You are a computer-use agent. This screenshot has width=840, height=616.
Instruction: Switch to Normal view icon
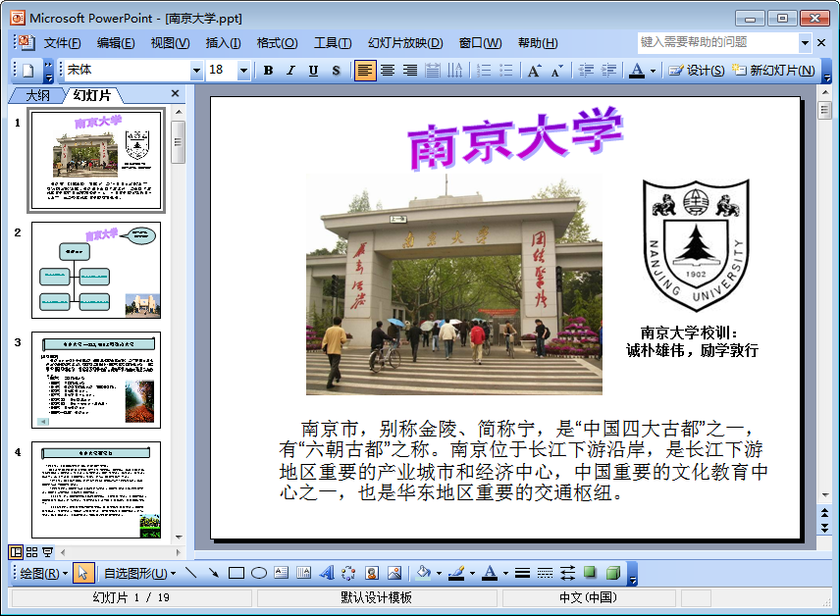click(x=16, y=552)
